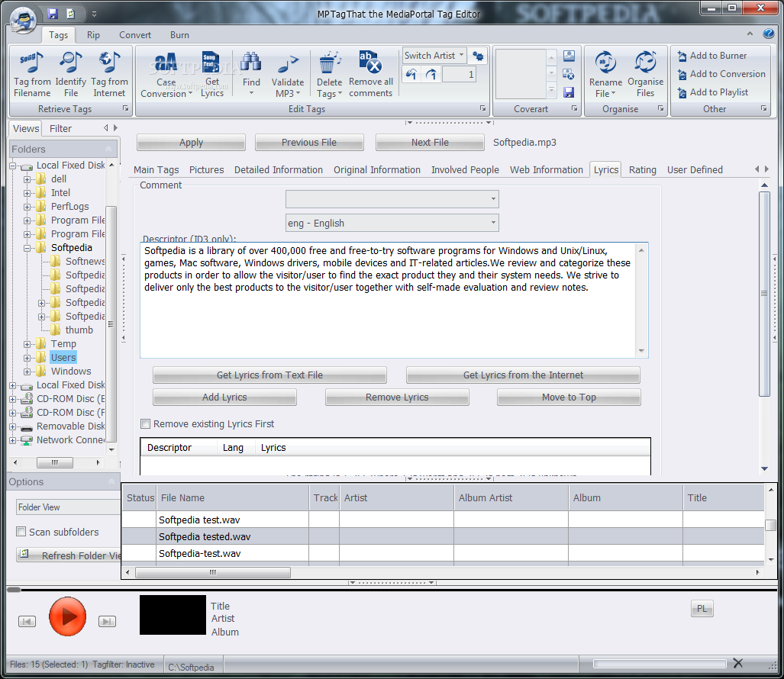Click the next track player button
The width and height of the screenshot is (784, 679).
[x=107, y=621]
